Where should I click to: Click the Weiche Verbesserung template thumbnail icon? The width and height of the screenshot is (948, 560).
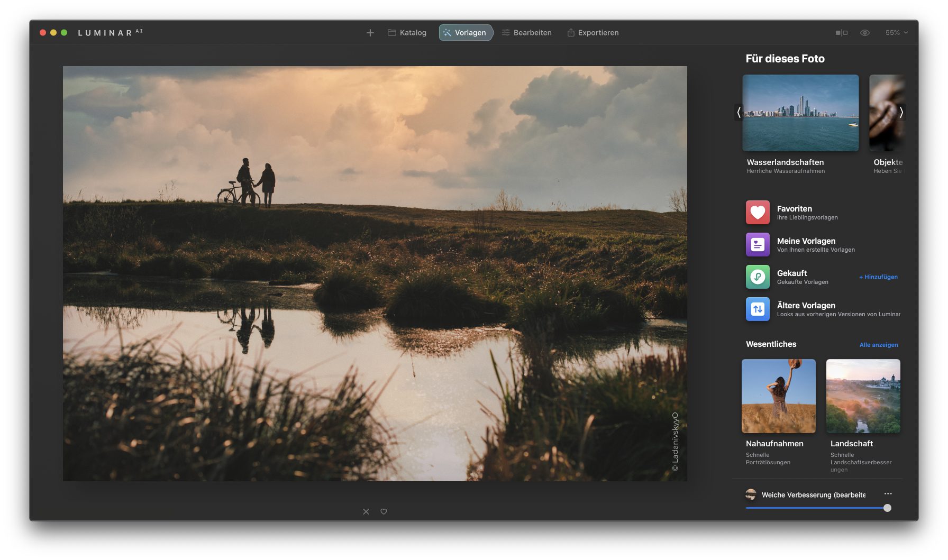click(751, 495)
